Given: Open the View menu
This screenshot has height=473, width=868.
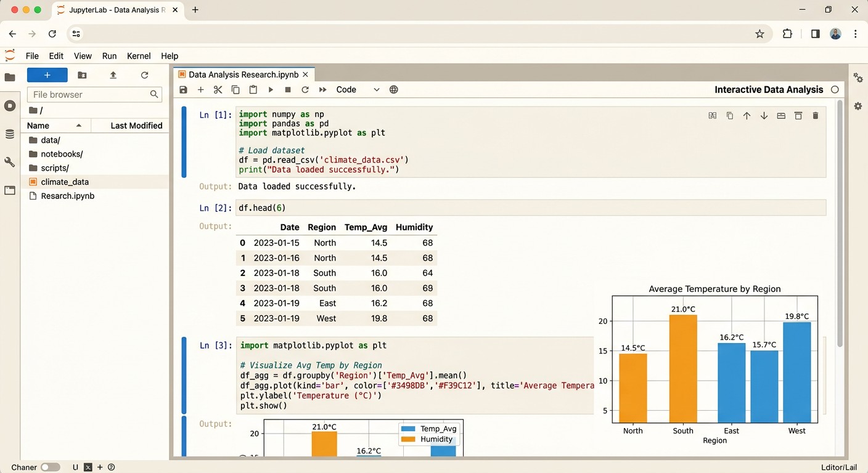Looking at the screenshot, I should pos(83,55).
